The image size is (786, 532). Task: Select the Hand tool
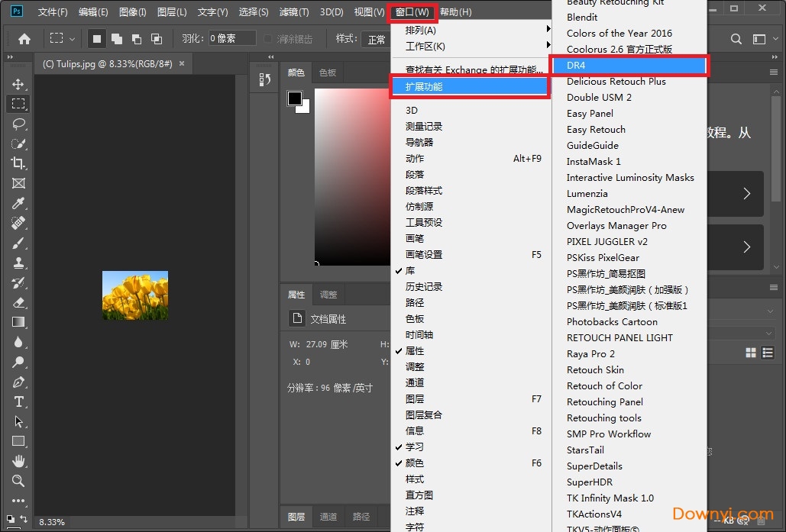pyautogui.click(x=18, y=461)
